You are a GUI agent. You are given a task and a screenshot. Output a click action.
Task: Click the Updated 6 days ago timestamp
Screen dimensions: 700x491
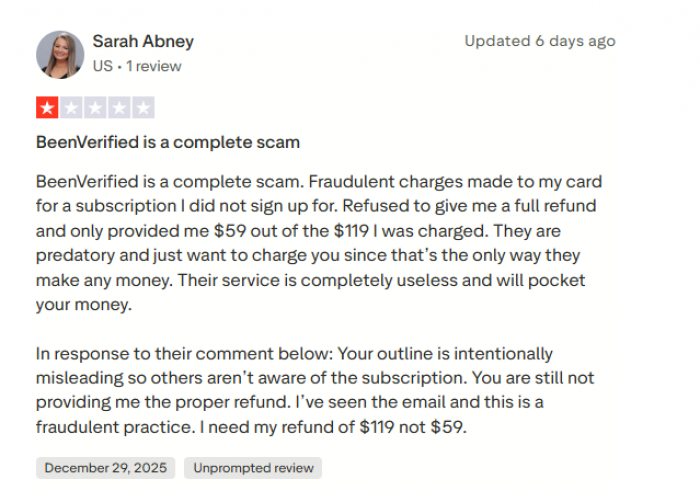click(540, 42)
